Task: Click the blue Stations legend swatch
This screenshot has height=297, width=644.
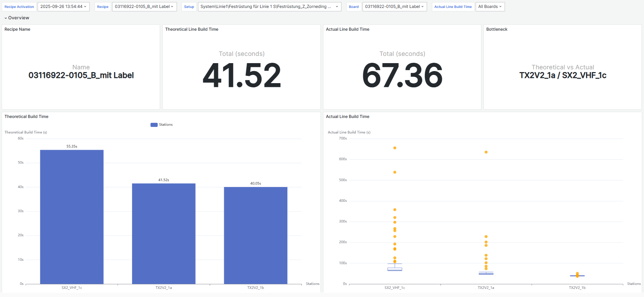Action: 154,125
